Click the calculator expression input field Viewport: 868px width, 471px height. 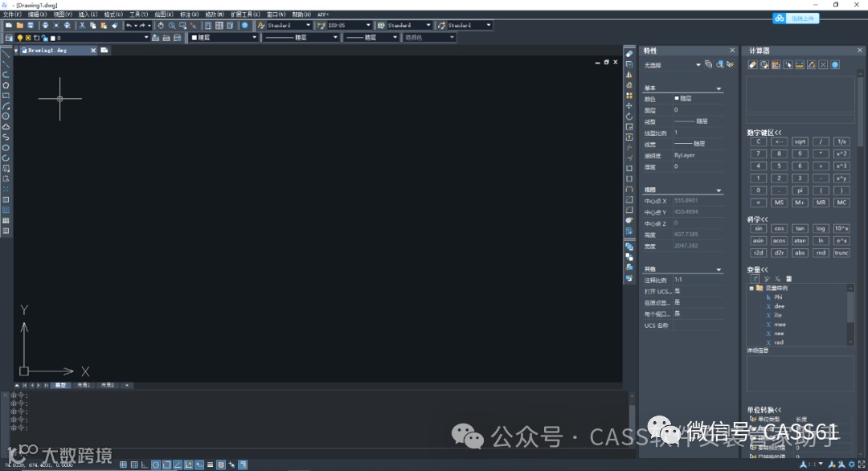coord(800,119)
